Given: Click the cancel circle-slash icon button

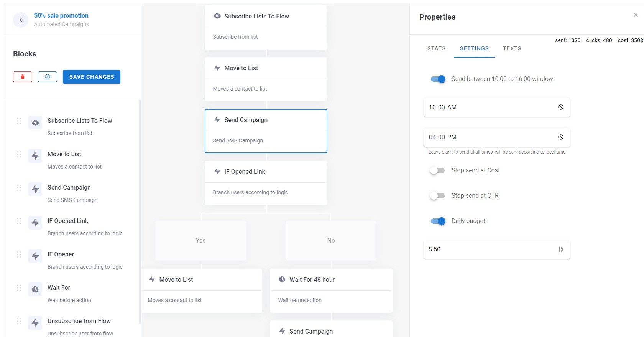Looking at the screenshot, I should [48, 77].
